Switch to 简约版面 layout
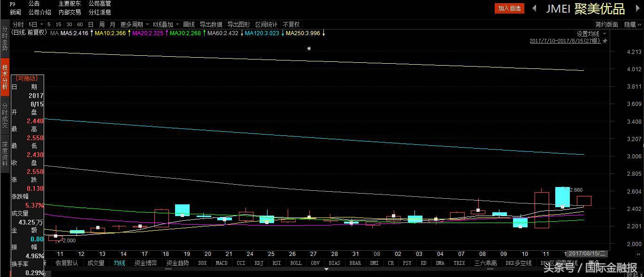This screenshot has height=277, width=644. click(x=606, y=24)
